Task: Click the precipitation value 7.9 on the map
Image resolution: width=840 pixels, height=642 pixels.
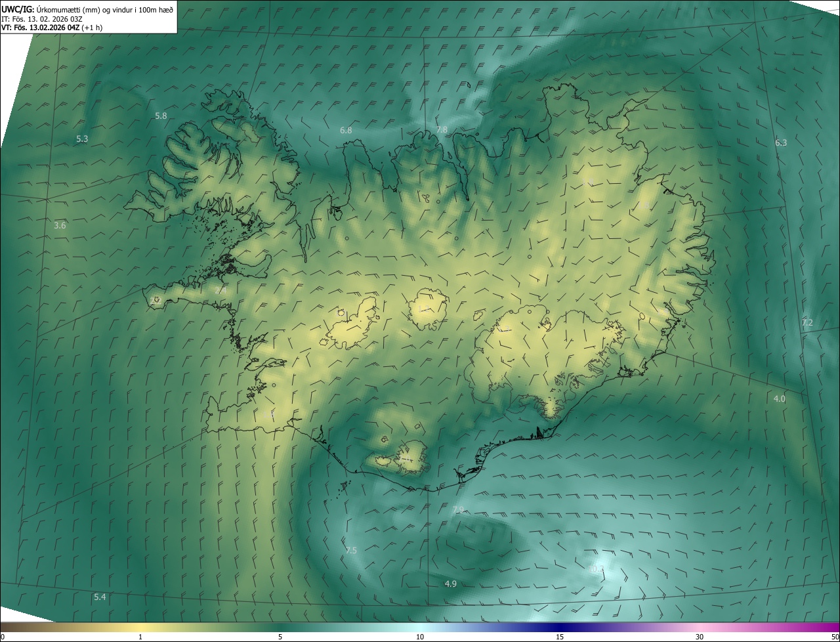Action: pyautogui.click(x=458, y=509)
